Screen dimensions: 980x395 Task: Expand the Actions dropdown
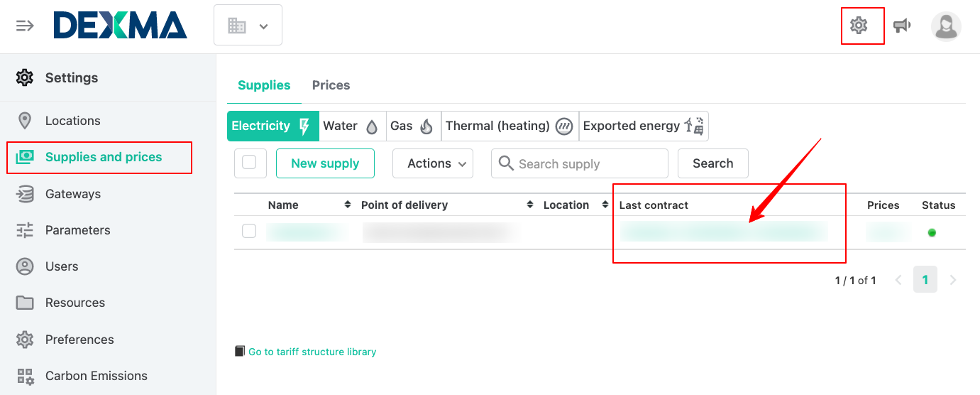(x=433, y=163)
